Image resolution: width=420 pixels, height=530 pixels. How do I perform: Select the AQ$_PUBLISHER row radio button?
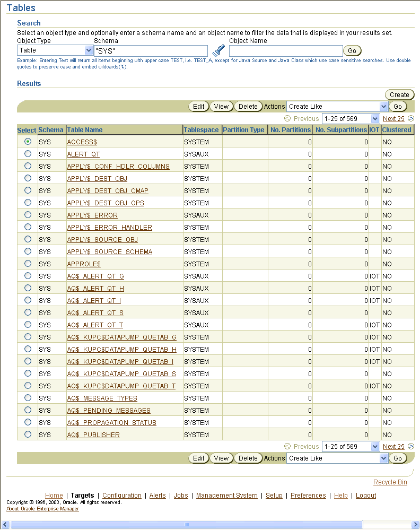[28, 435]
